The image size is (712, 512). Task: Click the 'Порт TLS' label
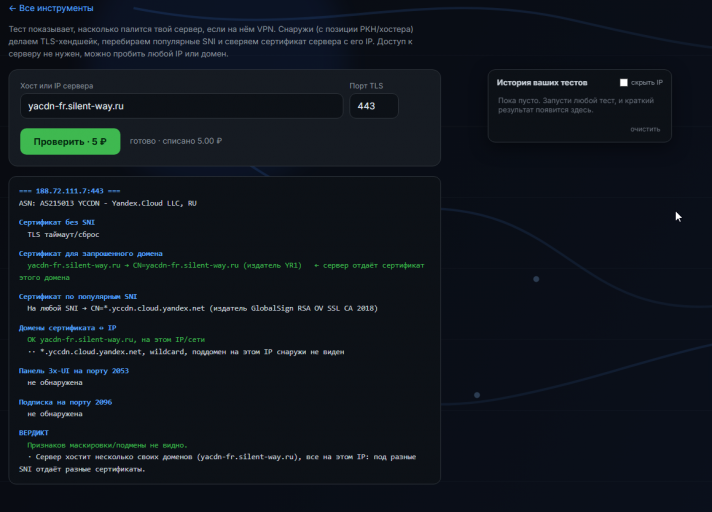[366, 86]
